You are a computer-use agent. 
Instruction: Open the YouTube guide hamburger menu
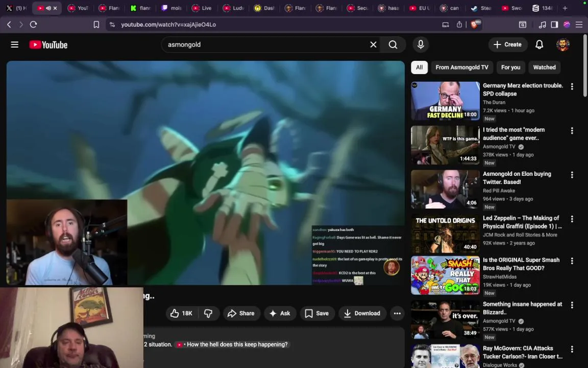(15, 44)
